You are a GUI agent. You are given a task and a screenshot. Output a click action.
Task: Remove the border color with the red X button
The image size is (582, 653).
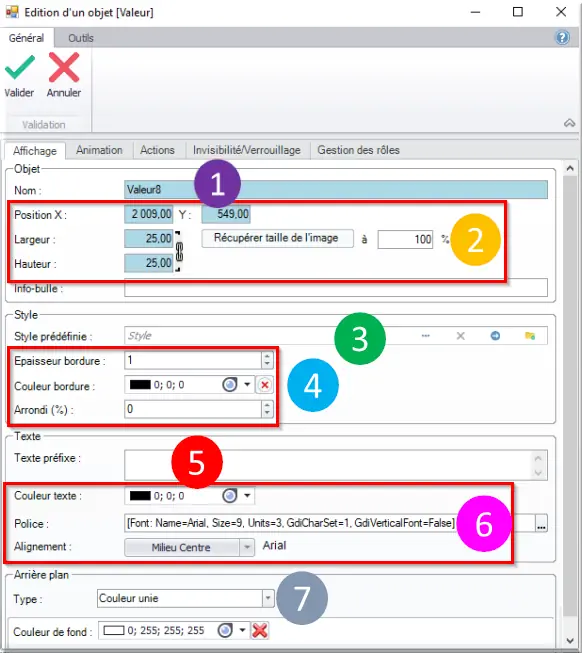[264, 385]
